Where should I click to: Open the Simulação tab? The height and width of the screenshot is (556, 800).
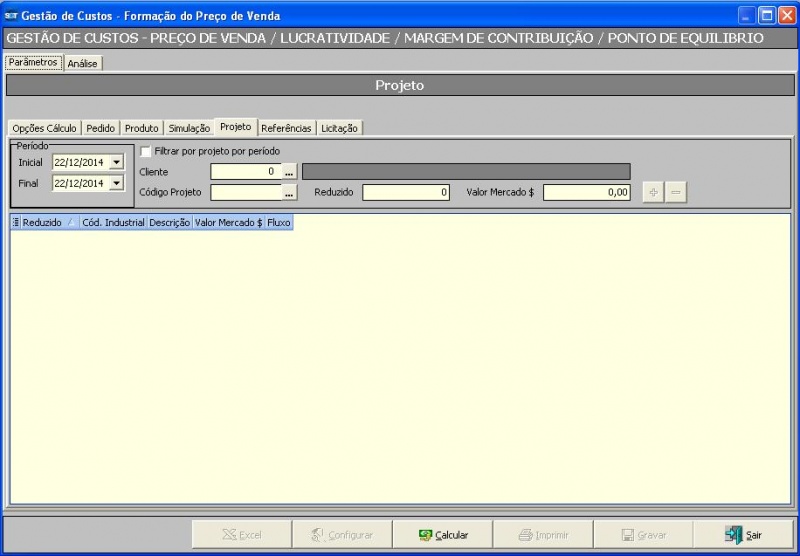(x=189, y=128)
